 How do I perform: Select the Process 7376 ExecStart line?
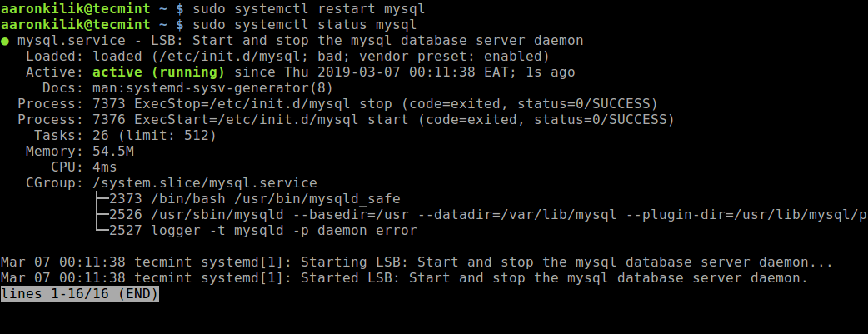tap(346, 120)
